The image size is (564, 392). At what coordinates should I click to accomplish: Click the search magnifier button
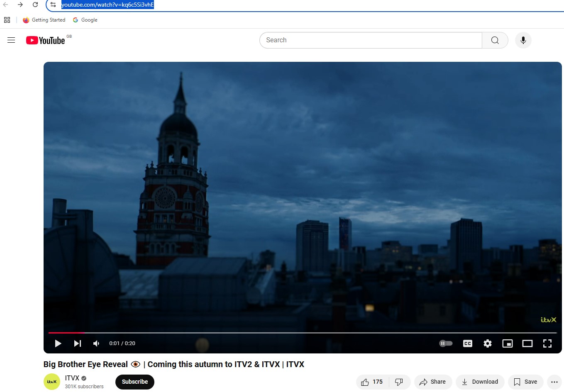pyautogui.click(x=495, y=40)
